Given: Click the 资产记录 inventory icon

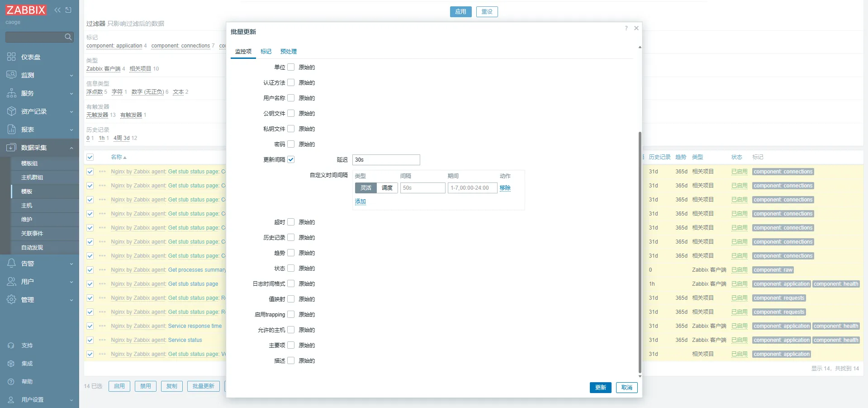Looking at the screenshot, I should point(11,111).
